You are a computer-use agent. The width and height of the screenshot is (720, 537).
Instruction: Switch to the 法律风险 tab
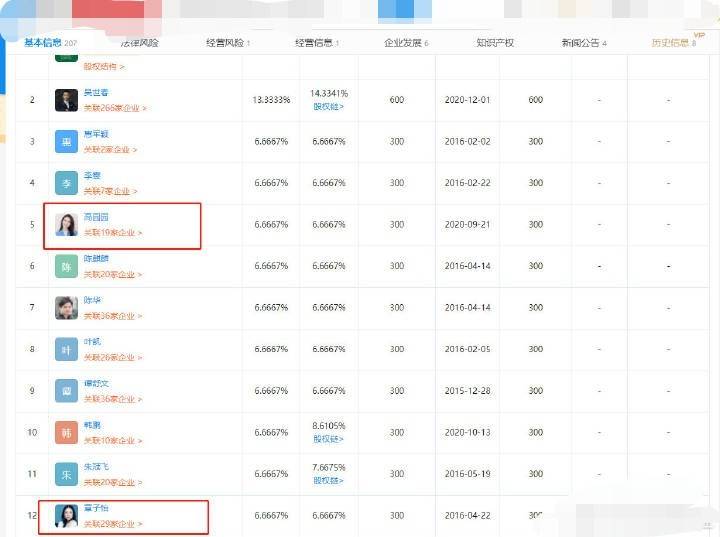140,43
